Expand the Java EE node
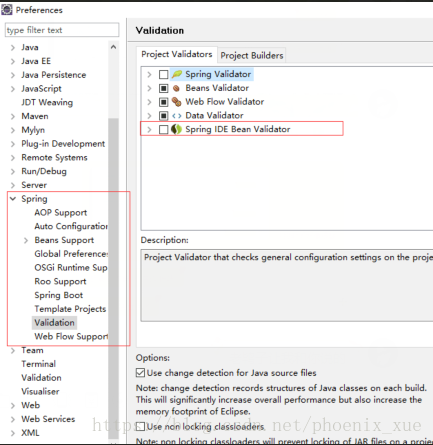The image size is (433, 445). (x=13, y=61)
